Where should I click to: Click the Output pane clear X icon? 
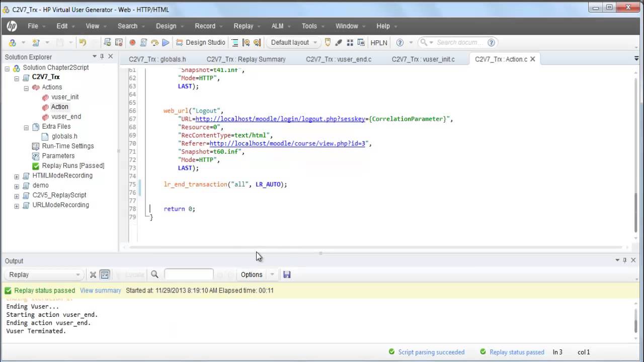pos(93,275)
